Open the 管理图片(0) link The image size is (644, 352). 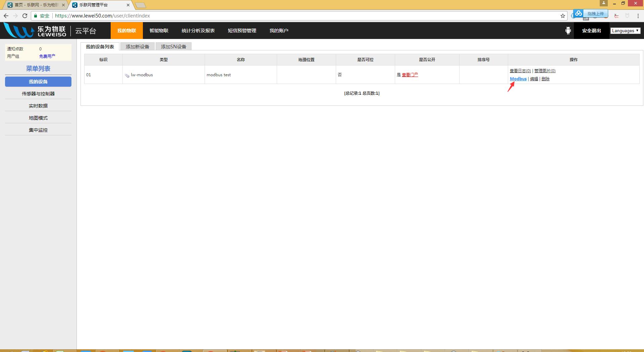coord(545,71)
